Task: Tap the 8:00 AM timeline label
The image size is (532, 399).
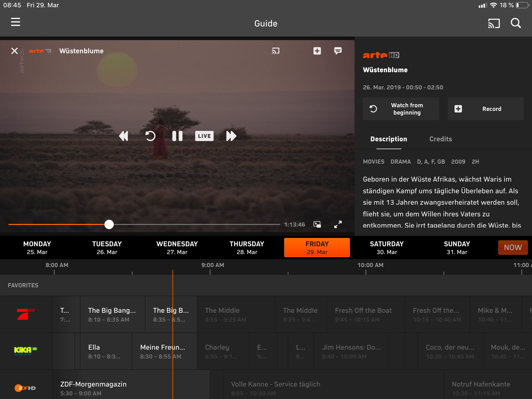Action: coord(57,265)
